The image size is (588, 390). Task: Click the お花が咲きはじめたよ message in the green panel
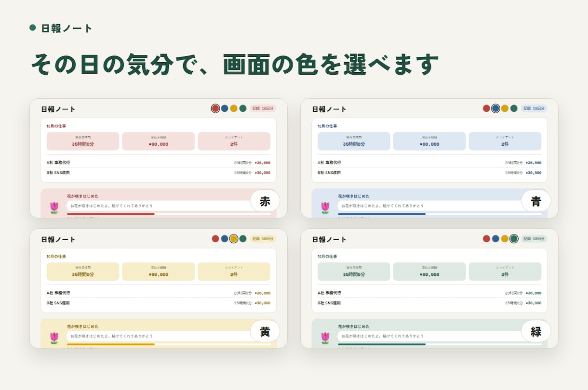383,336
